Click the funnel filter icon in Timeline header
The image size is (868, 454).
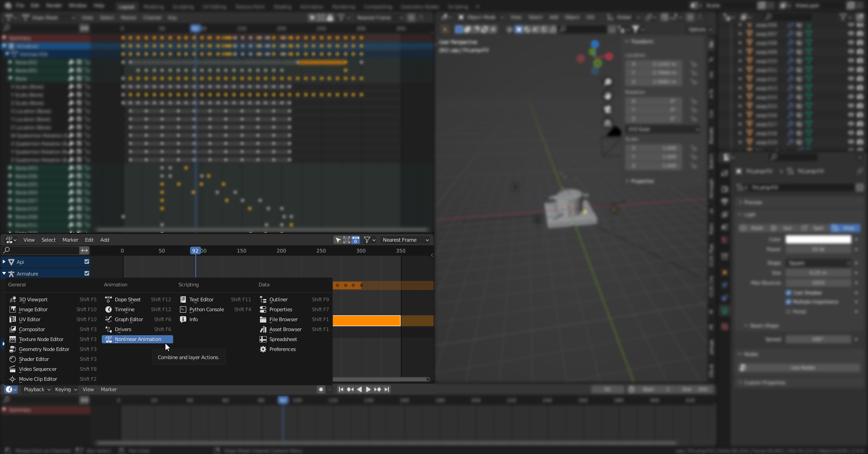pyautogui.click(x=368, y=240)
